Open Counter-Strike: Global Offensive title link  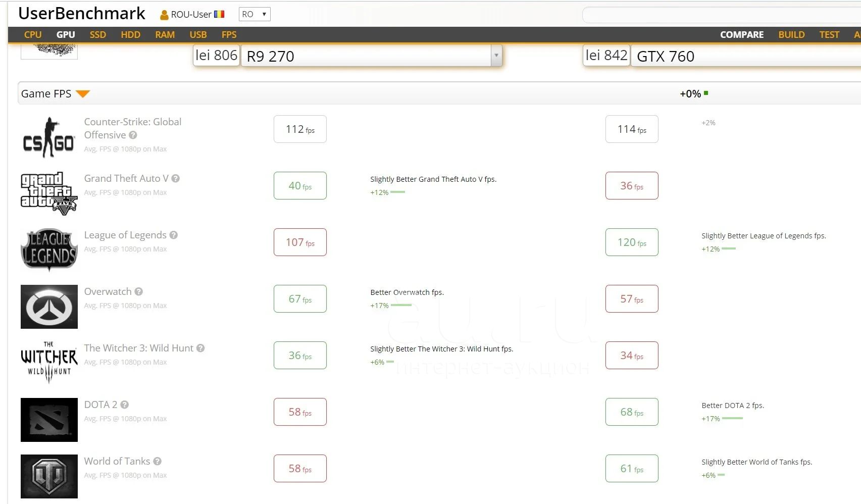(x=132, y=128)
